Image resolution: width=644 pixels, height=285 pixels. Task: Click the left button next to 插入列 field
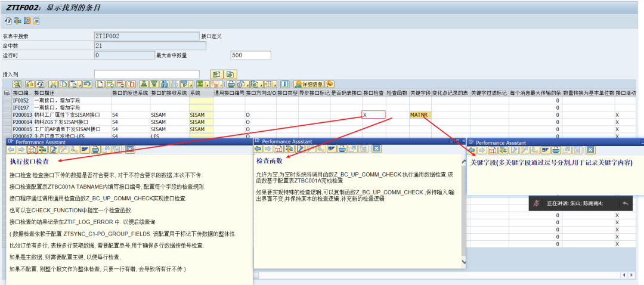[x=216, y=75]
